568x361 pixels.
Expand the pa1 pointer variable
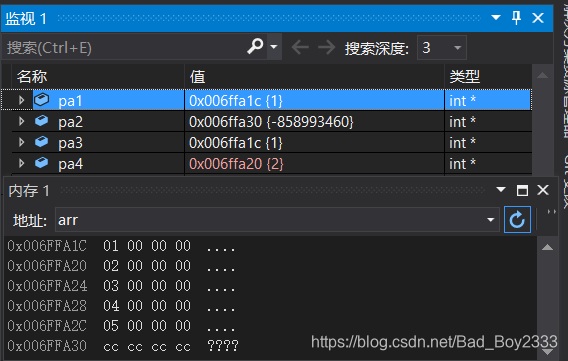tap(21, 100)
